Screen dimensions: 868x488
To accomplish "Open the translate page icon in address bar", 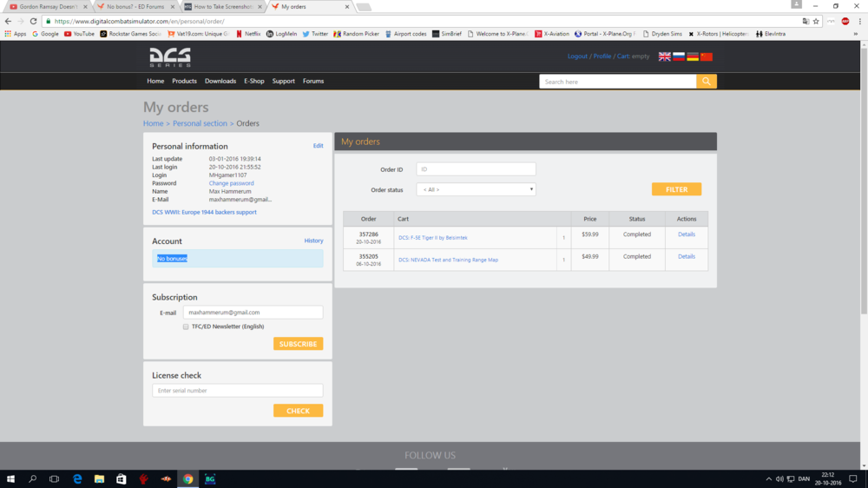I will [x=806, y=21].
